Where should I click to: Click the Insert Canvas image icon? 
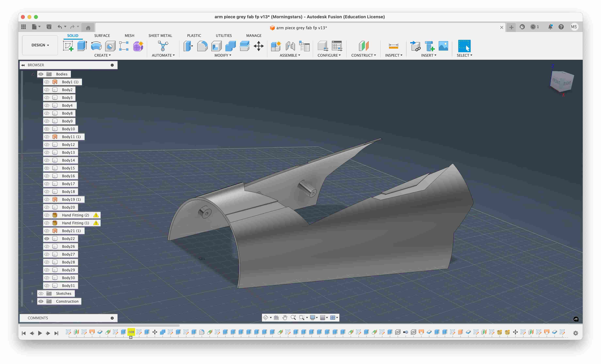pyautogui.click(x=443, y=46)
